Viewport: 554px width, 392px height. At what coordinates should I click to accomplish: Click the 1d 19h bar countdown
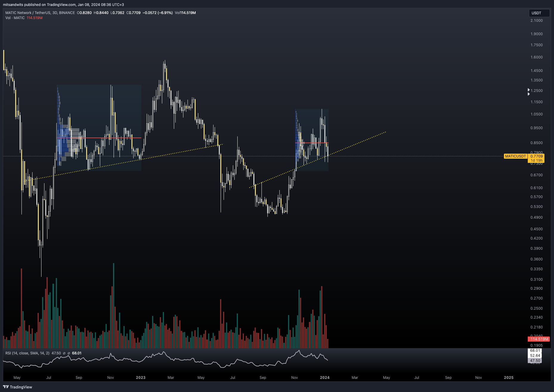click(x=536, y=160)
